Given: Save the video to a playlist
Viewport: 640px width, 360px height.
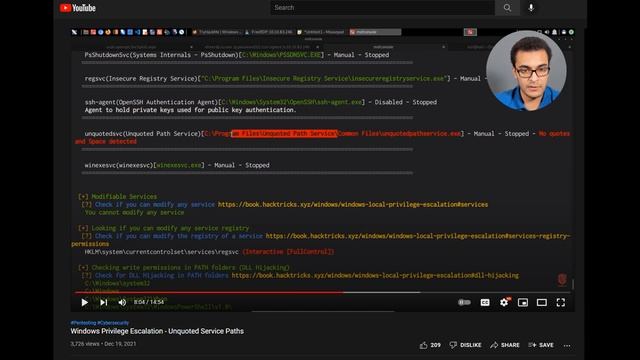Looking at the screenshot, I should pyautogui.click(x=541, y=345).
